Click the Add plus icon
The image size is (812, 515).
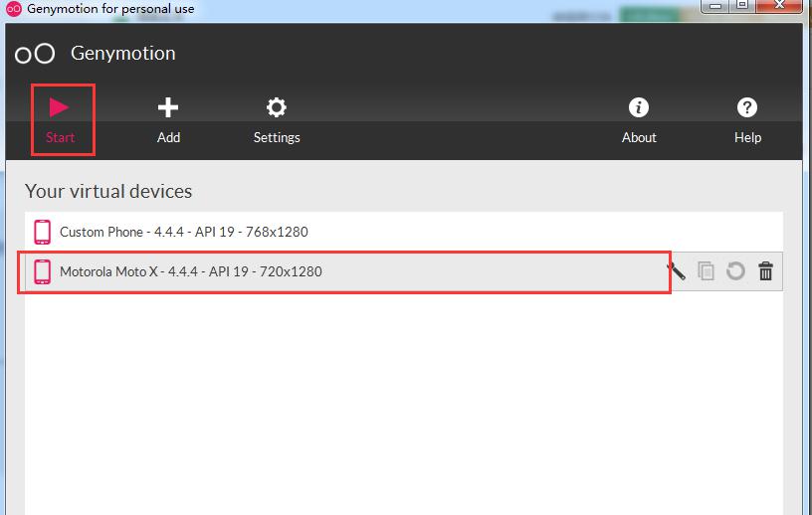click(x=168, y=107)
